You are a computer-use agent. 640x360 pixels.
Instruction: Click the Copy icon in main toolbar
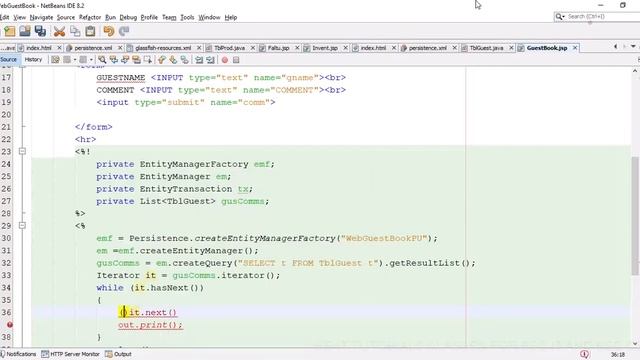click(75, 31)
